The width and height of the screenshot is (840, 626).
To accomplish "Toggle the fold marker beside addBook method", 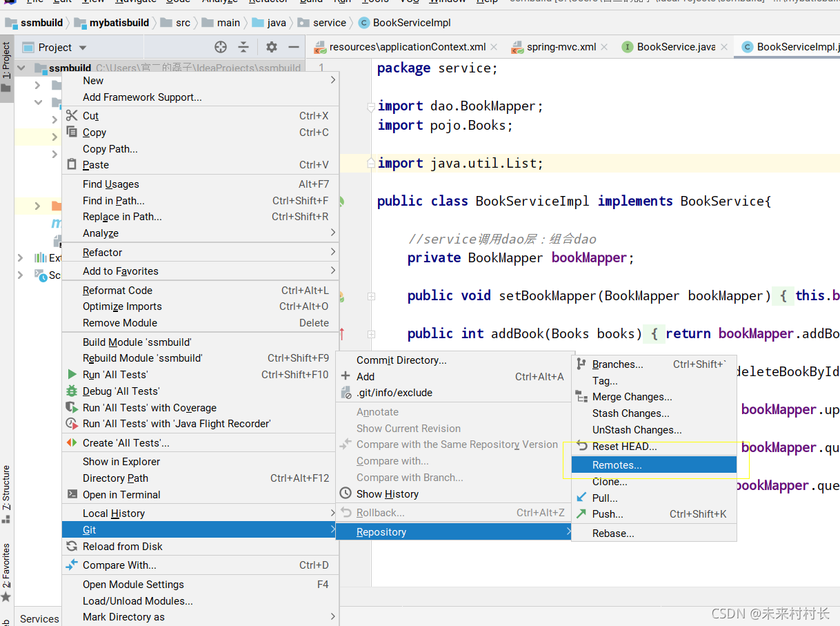I will (x=371, y=334).
